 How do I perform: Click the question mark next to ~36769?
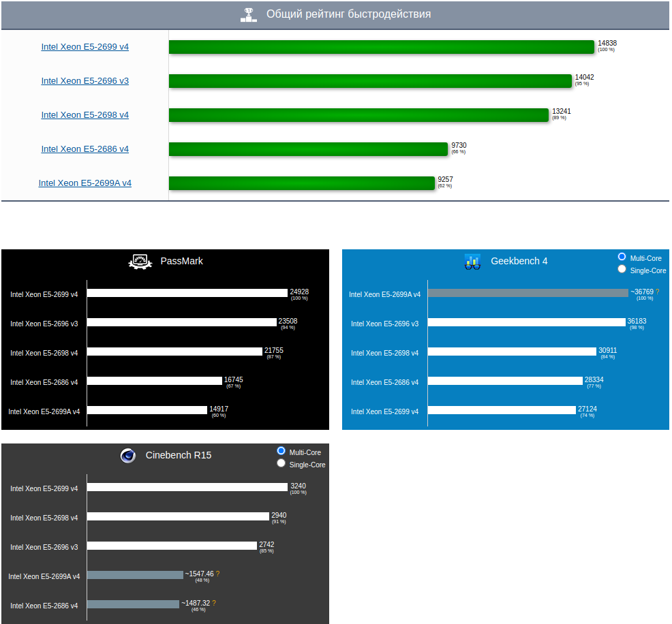coord(658,292)
